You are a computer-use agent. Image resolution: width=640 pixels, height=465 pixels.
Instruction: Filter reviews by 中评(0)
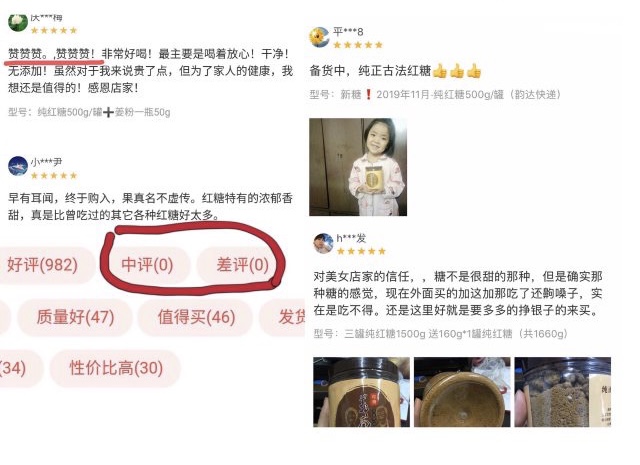click(x=147, y=265)
